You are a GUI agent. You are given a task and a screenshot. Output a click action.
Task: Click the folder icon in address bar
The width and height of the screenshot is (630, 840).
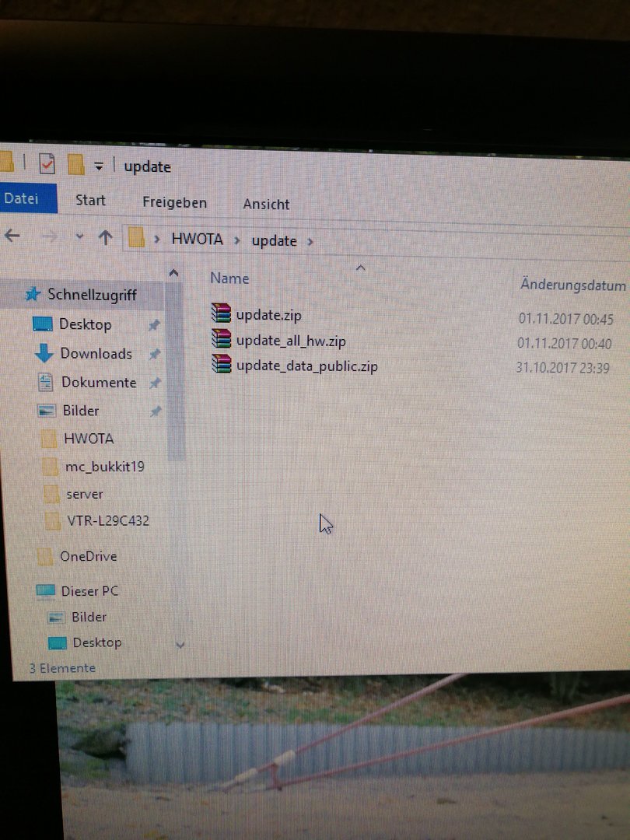[x=137, y=237]
